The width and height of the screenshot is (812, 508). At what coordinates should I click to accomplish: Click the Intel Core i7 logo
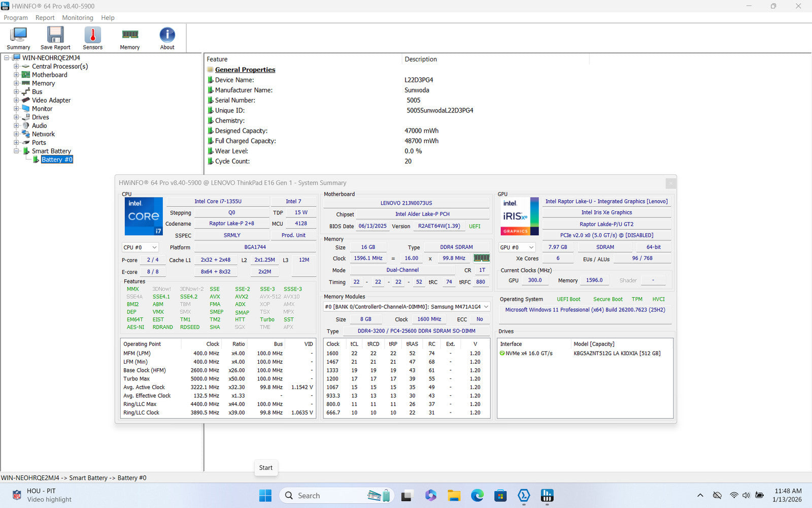click(144, 216)
